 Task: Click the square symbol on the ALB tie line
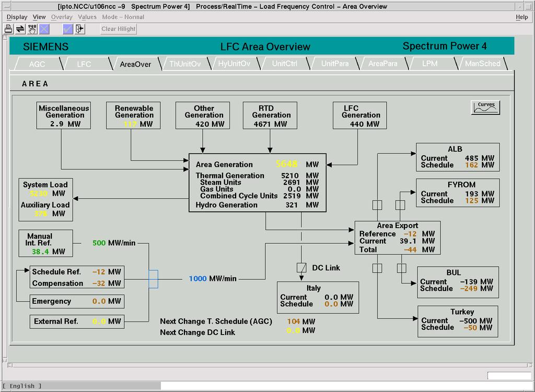(x=377, y=205)
